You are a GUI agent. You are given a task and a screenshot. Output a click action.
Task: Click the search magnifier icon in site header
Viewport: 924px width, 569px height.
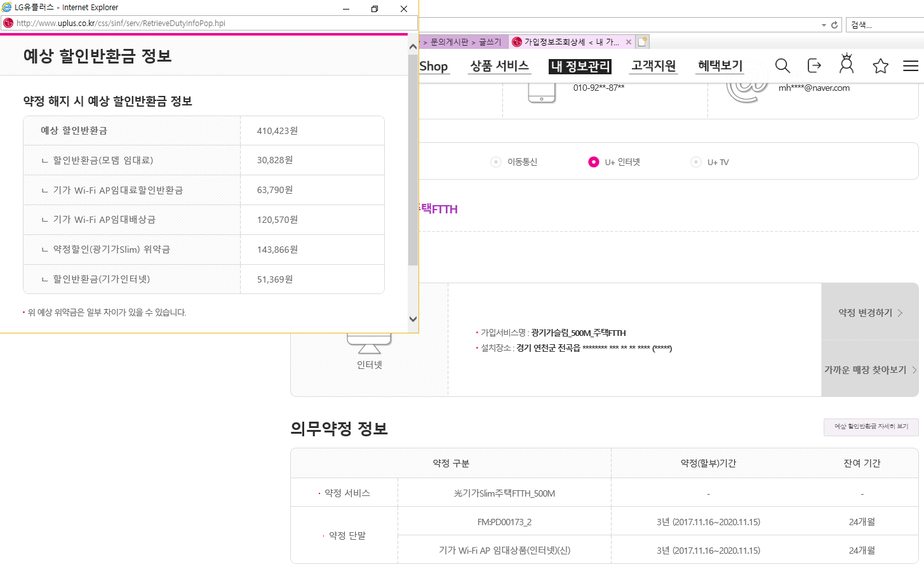tap(782, 66)
